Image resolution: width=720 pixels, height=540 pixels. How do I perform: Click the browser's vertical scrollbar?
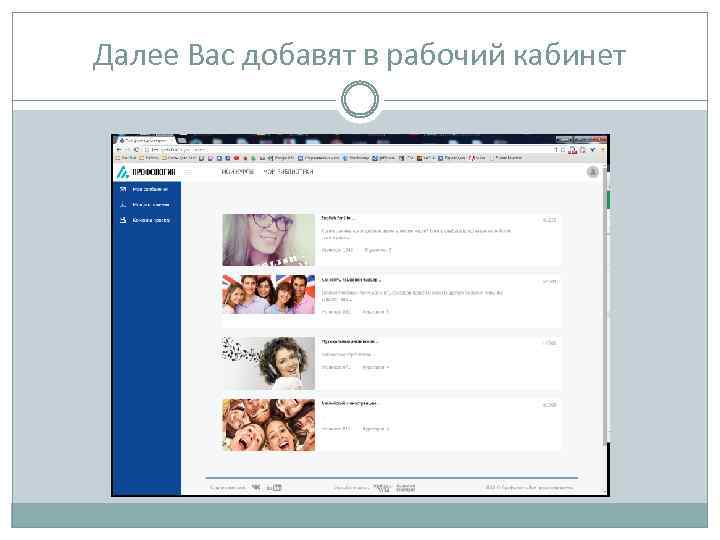coord(607,308)
